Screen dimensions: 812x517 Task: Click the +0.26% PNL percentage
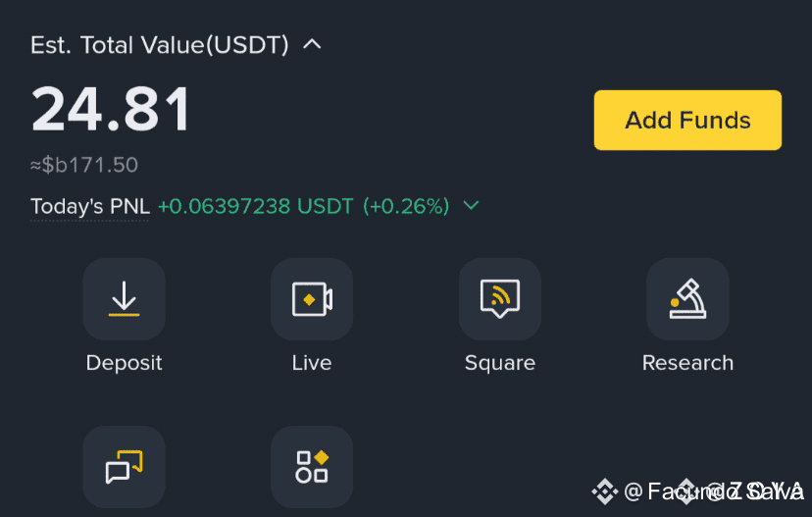pos(406,206)
